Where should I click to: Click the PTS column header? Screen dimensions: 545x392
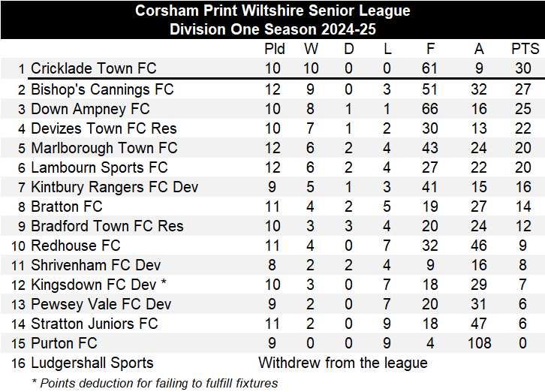[x=525, y=49]
